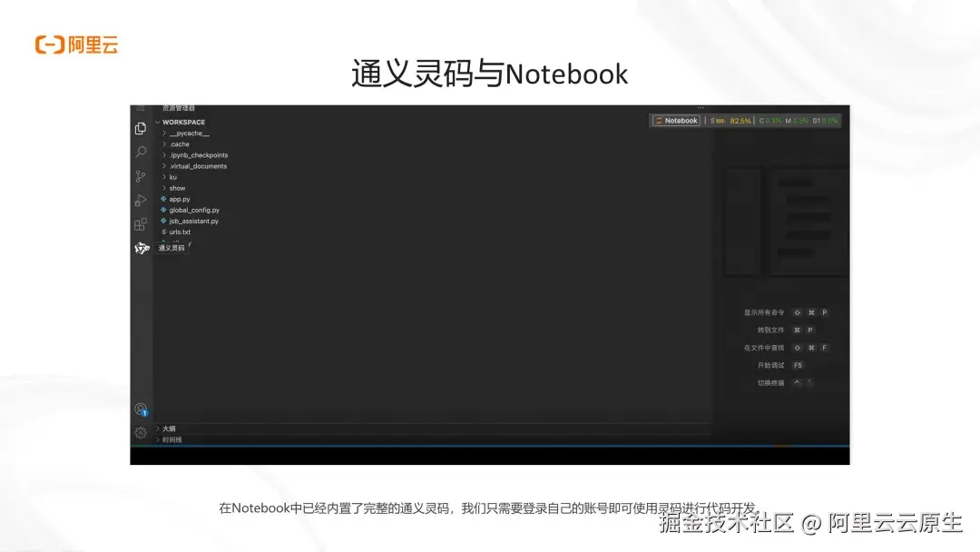Click the slide title 通义灵码与Notebook
The image size is (980, 552).
489,74
